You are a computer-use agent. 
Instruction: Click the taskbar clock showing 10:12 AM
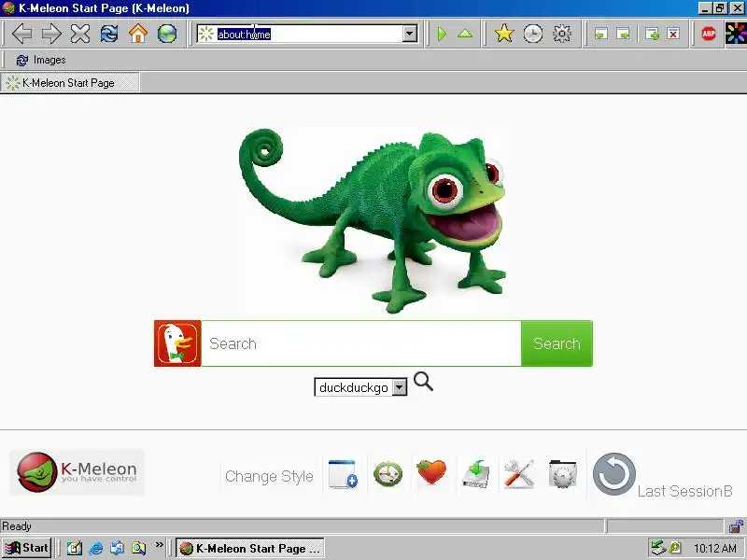click(x=714, y=549)
